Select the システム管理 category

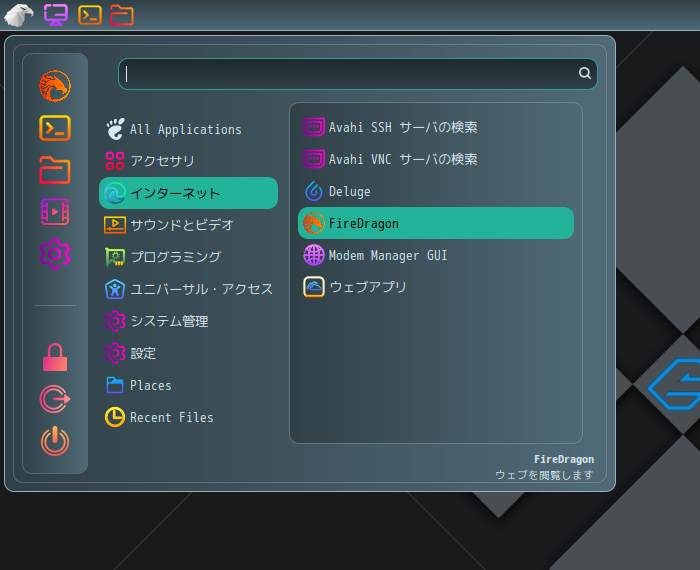[x=188, y=321]
